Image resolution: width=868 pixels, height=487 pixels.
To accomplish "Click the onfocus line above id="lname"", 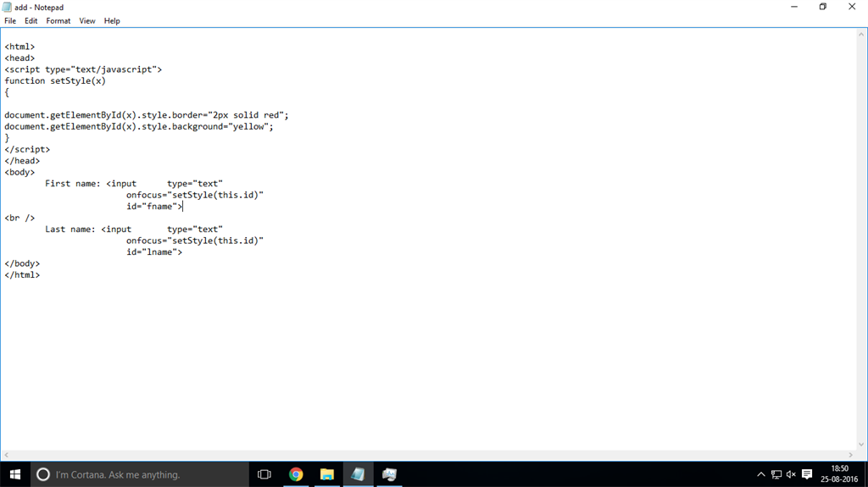I will coord(195,241).
